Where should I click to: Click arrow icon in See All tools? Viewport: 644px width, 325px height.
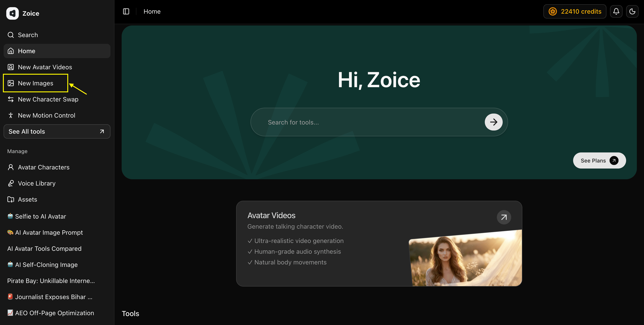[102, 131]
